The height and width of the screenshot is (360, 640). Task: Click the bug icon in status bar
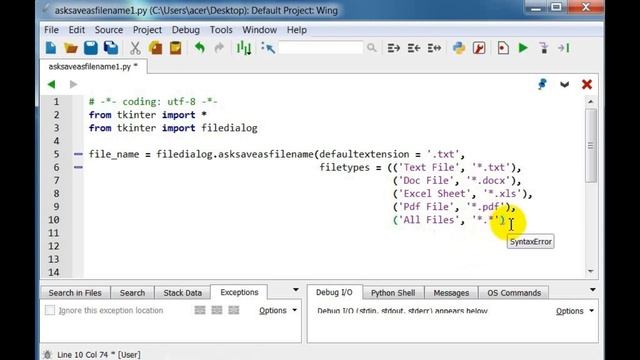pyautogui.click(x=48, y=355)
